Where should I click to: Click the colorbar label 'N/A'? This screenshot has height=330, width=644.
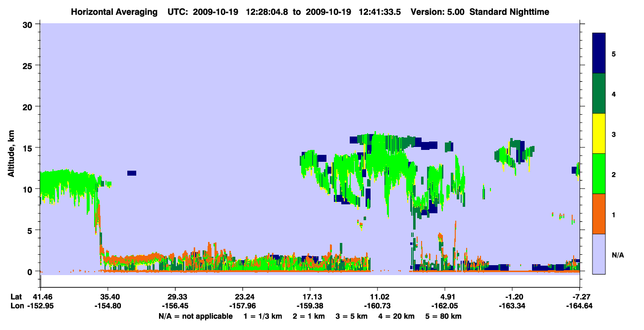coord(617,255)
